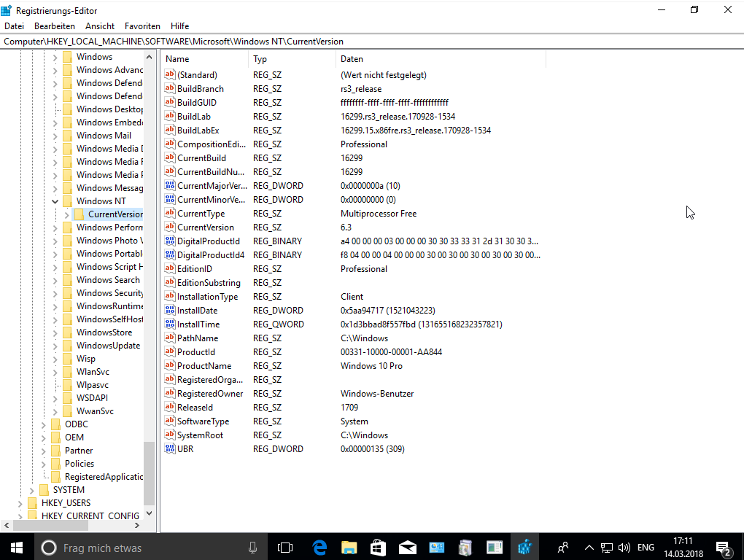Image resolution: width=744 pixels, height=560 pixels.
Task: Expand the Windows Mail key
Action: click(55, 136)
